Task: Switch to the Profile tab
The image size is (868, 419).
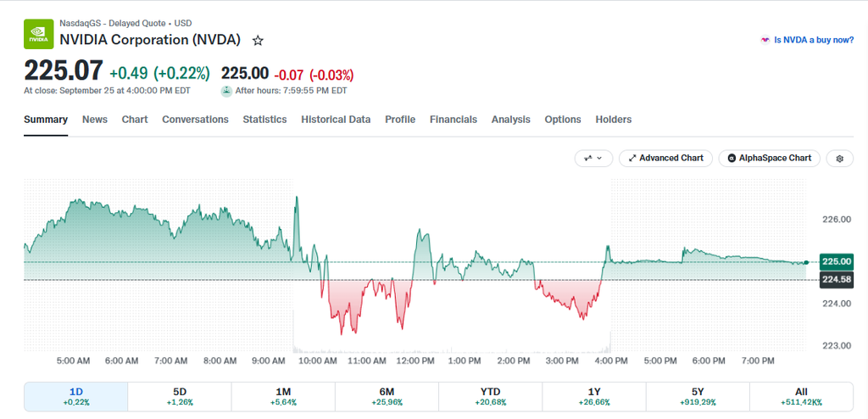Action: coord(400,120)
